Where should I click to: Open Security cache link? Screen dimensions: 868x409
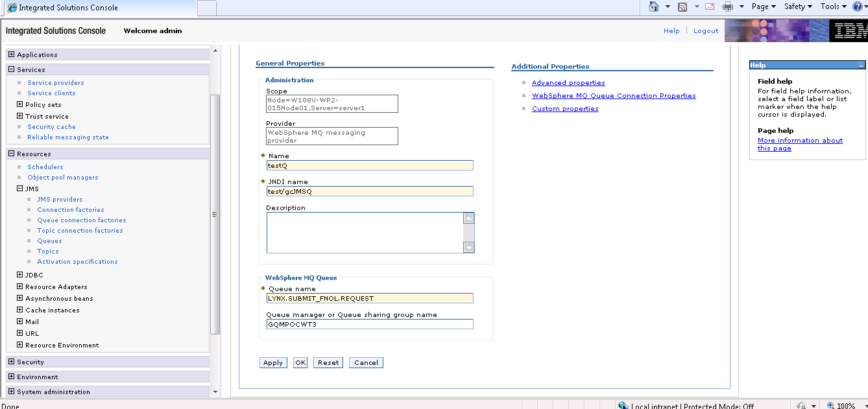coord(51,127)
